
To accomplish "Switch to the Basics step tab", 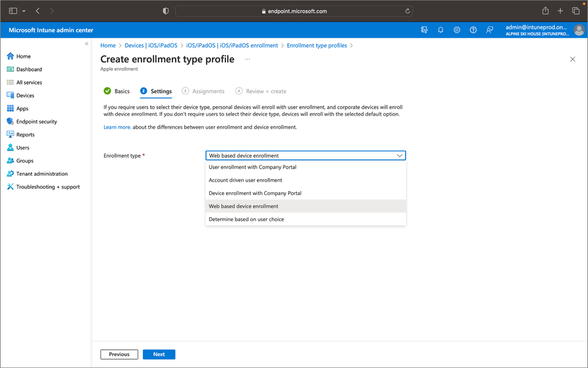I will tap(117, 91).
